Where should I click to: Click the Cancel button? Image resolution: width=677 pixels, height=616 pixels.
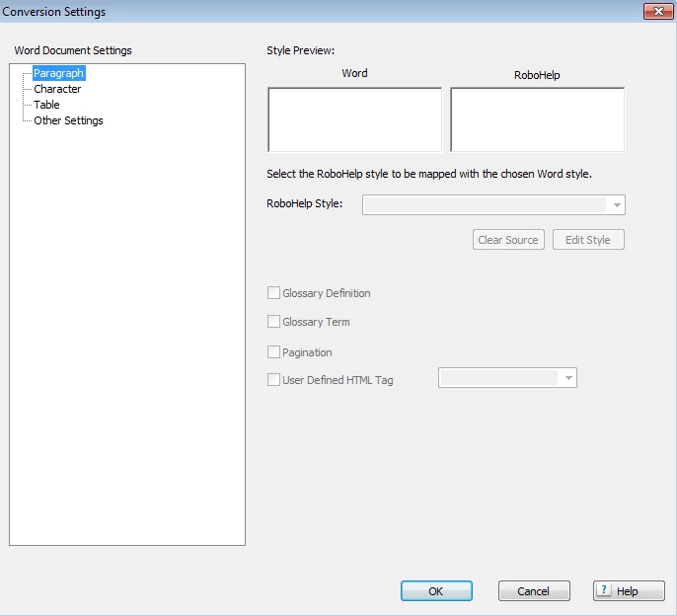(534, 591)
